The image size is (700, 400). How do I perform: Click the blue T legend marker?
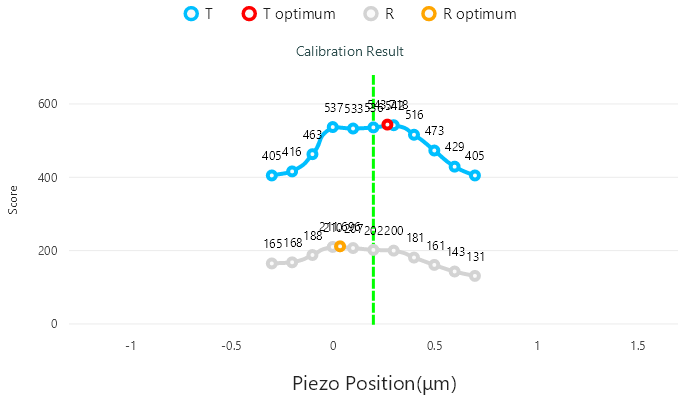191,14
